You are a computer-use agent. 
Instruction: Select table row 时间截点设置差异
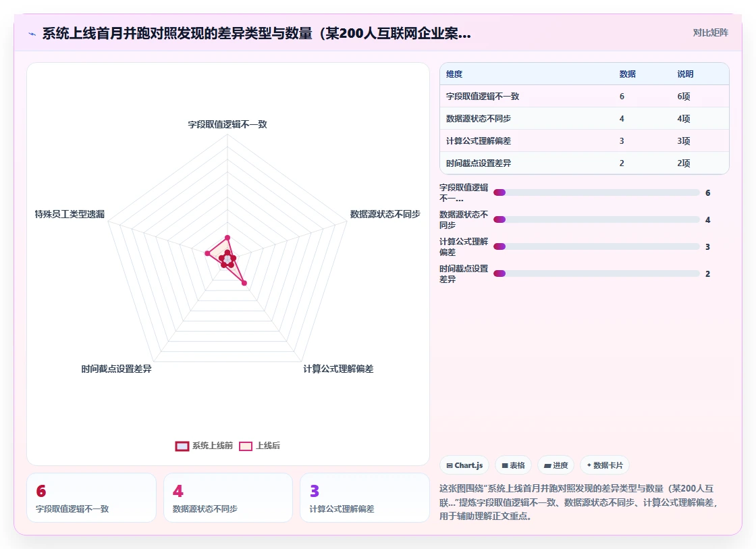coord(585,163)
